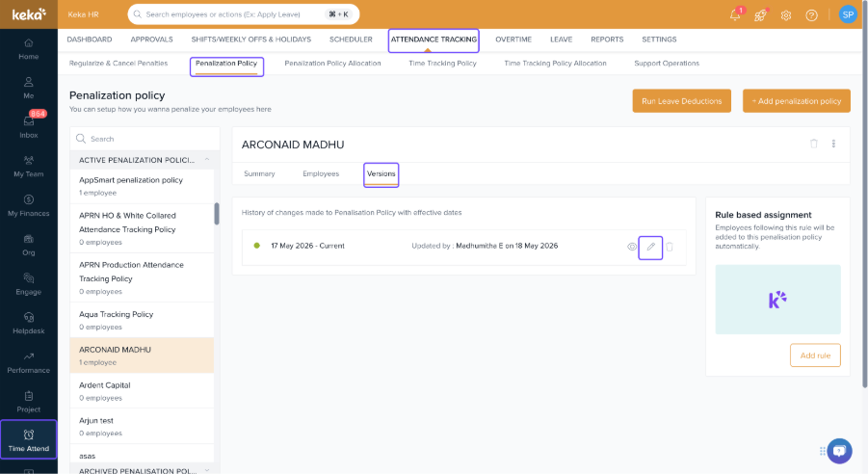Collapse Active Penalization Policies list

[207, 160]
